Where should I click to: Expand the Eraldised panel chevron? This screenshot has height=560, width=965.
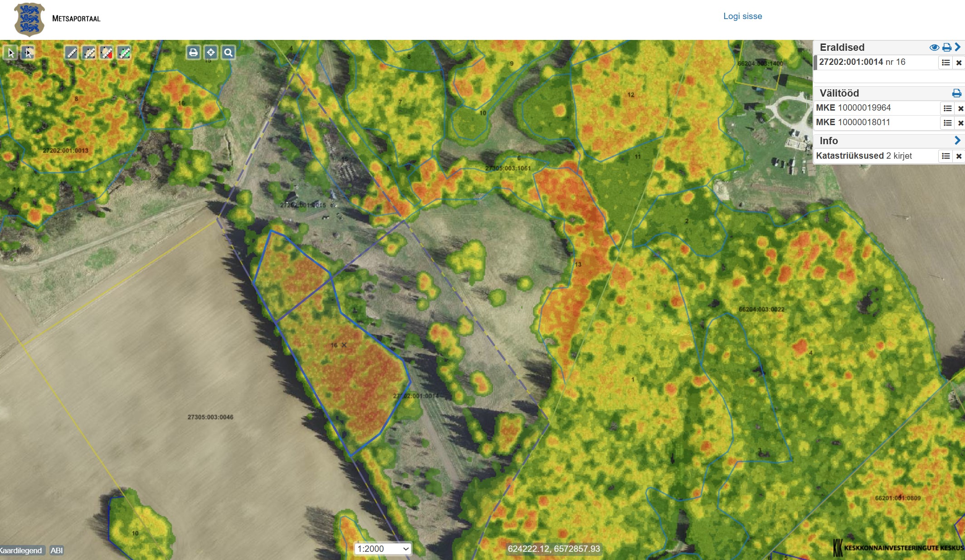pos(958,47)
